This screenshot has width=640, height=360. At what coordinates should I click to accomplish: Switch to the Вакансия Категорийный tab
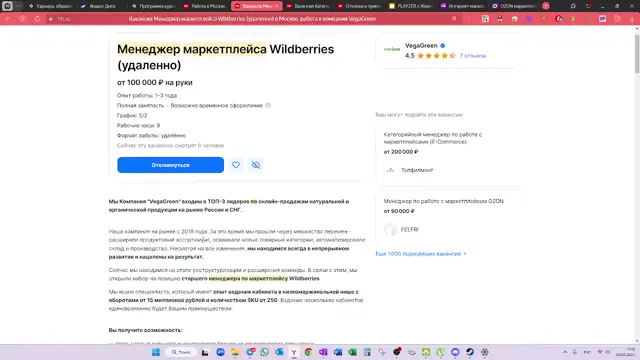308,6
